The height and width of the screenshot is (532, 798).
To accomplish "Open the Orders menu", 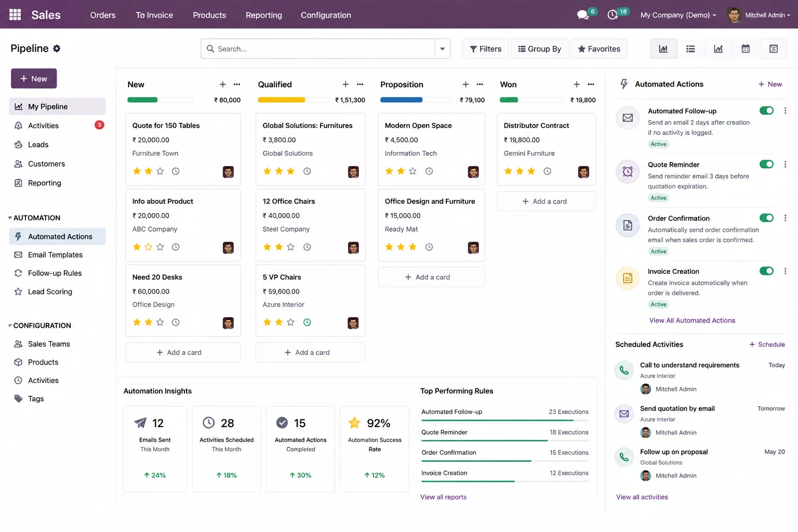I will pos(103,15).
